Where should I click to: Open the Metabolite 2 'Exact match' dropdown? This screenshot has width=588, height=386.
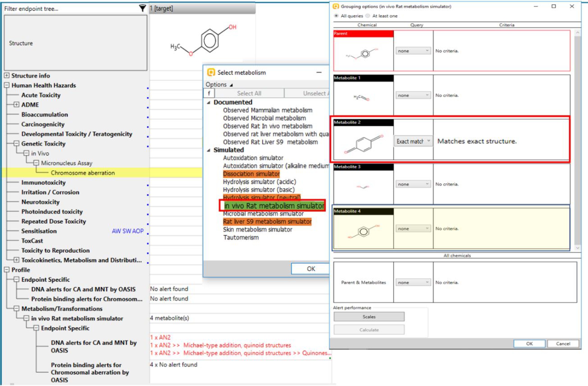tap(413, 141)
